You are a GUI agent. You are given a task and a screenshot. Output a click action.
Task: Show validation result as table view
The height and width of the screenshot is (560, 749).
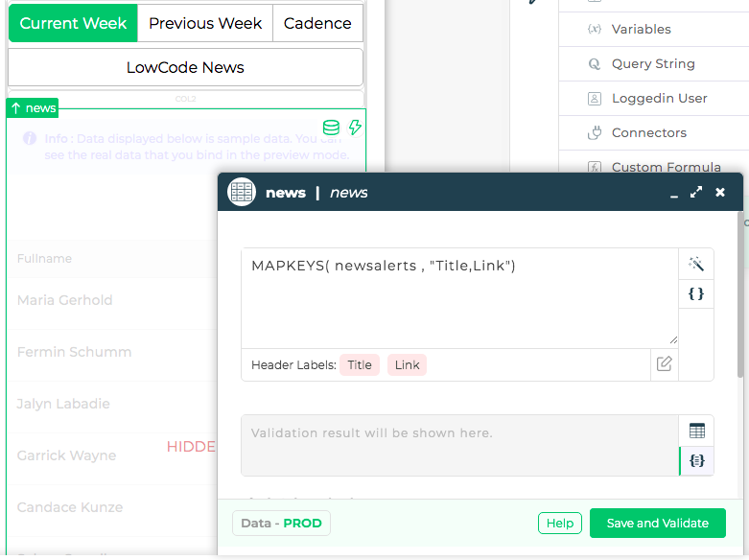[x=696, y=431]
